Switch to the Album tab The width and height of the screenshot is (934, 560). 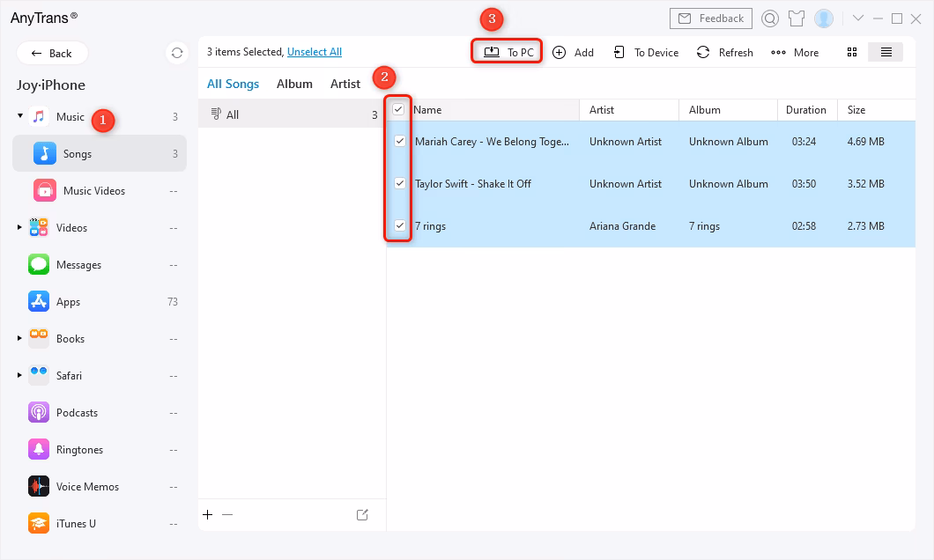pos(294,83)
